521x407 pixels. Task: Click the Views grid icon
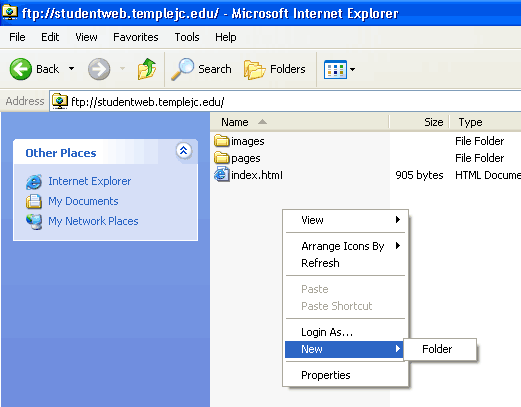pyautogui.click(x=335, y=69)
